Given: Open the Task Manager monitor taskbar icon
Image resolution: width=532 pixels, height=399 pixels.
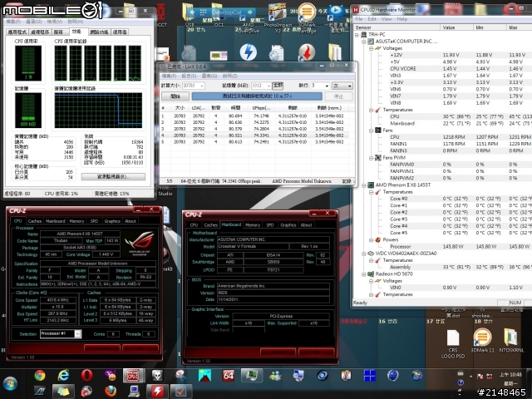Looking at the screenshot, I should tap(252, 376).
